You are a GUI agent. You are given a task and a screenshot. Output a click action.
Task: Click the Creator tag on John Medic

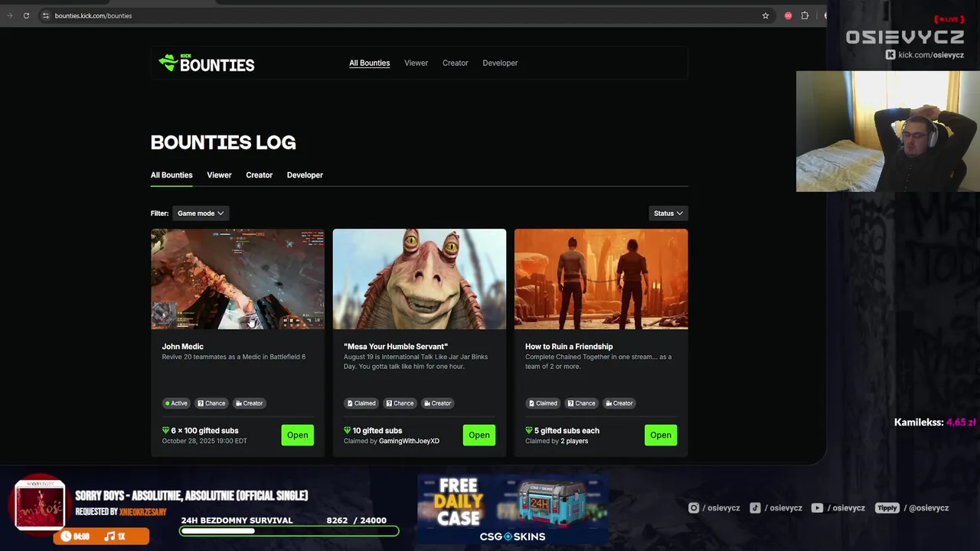click(249, 403)
